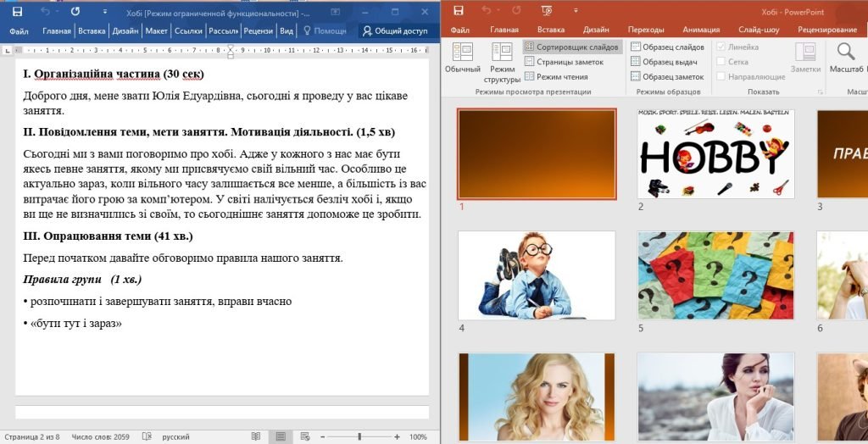Screen dimensions: 868x444
Task: Click heading 'Правила групи (1 хв.)' in document
Action: click(x=82, y=280)
